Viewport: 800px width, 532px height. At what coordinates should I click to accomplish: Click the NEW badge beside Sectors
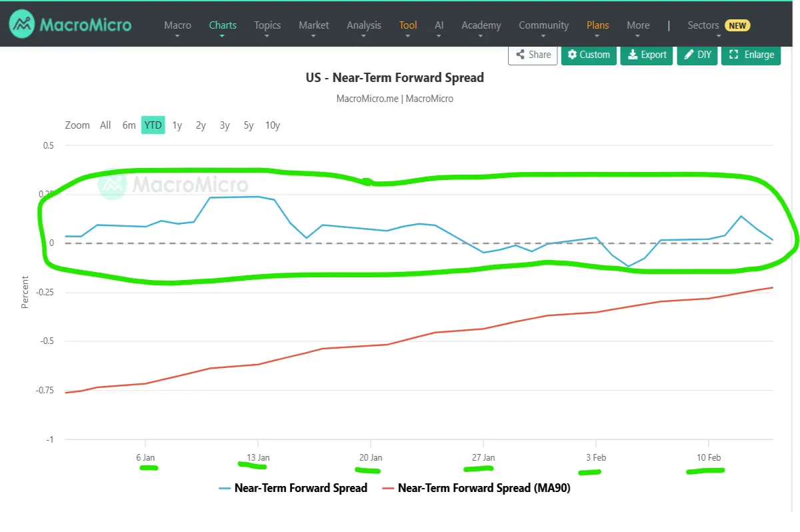tap(737, 25)
